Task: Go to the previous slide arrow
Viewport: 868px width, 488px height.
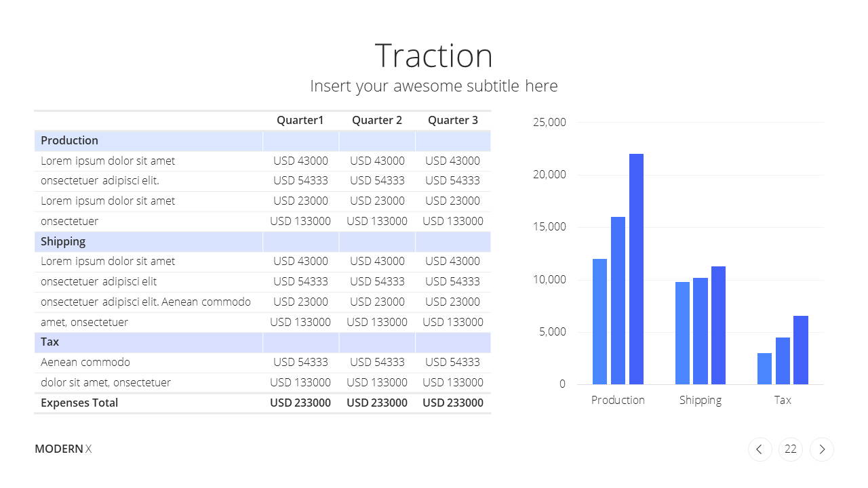Action: 759,449
